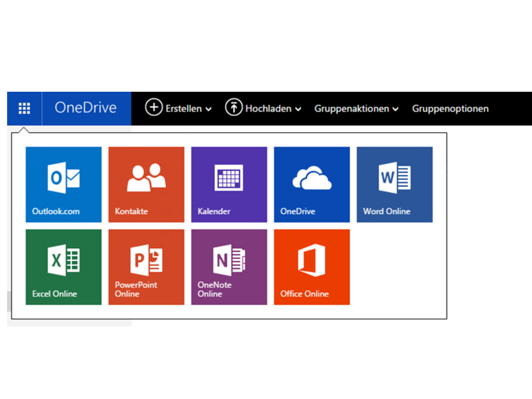This screenshot has width=532, height=399.
Task: Expand the Gruppenaktionen dropdown chevron
Action: (x=395, y=109)
